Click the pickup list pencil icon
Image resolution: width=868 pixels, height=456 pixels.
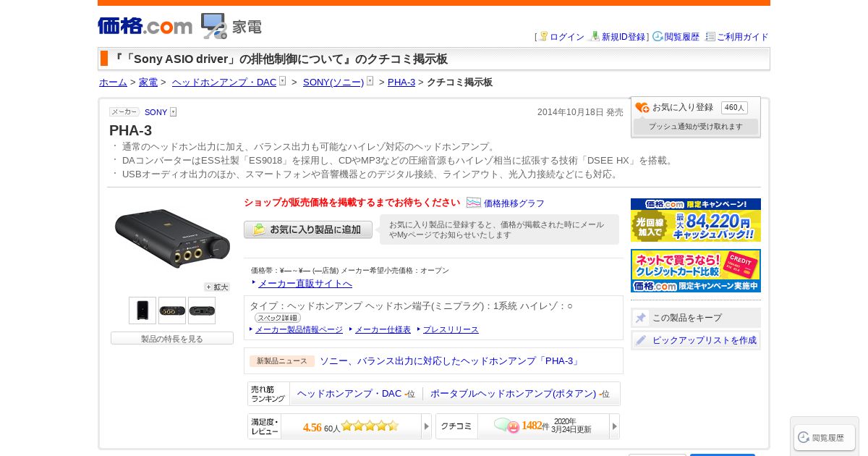coord(641,340)
